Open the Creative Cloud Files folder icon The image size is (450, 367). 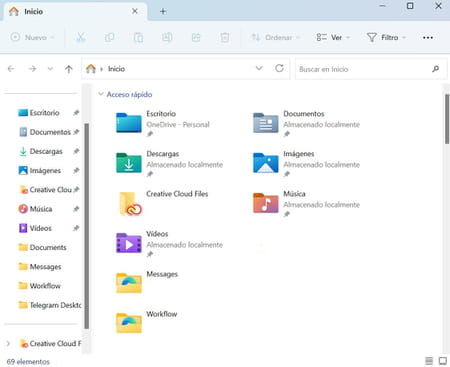(x=130, y=203)
